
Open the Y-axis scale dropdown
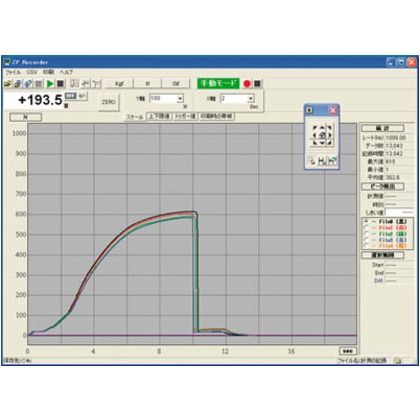(x=180, y=99)
